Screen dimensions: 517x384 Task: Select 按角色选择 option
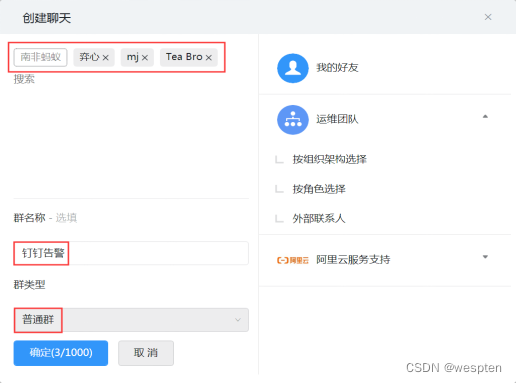(319, 189)
